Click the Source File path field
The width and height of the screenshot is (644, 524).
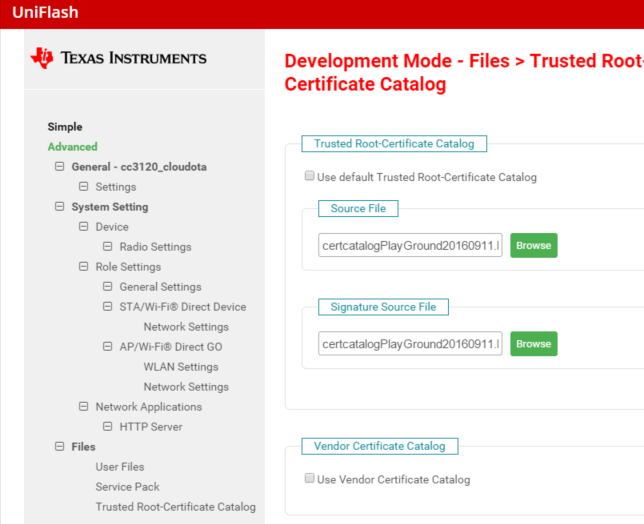click(410, 245)
